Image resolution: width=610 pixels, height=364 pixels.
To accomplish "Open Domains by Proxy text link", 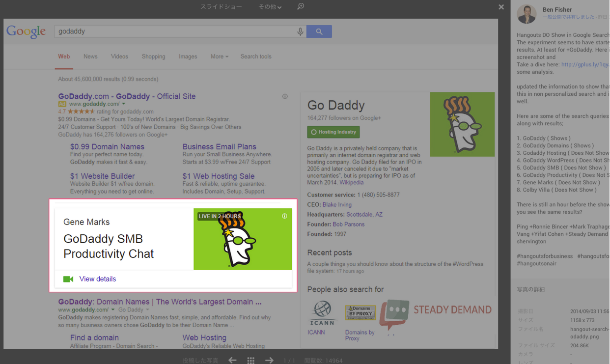I will click(360, 336).
